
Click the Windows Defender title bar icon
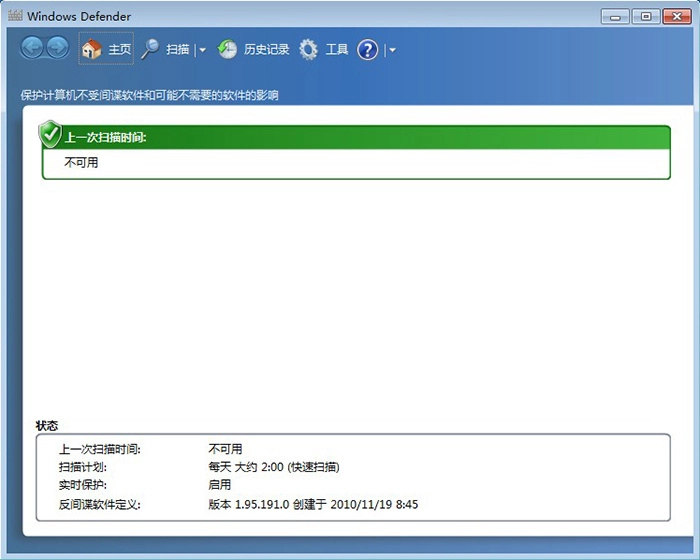tap(15, 16)
